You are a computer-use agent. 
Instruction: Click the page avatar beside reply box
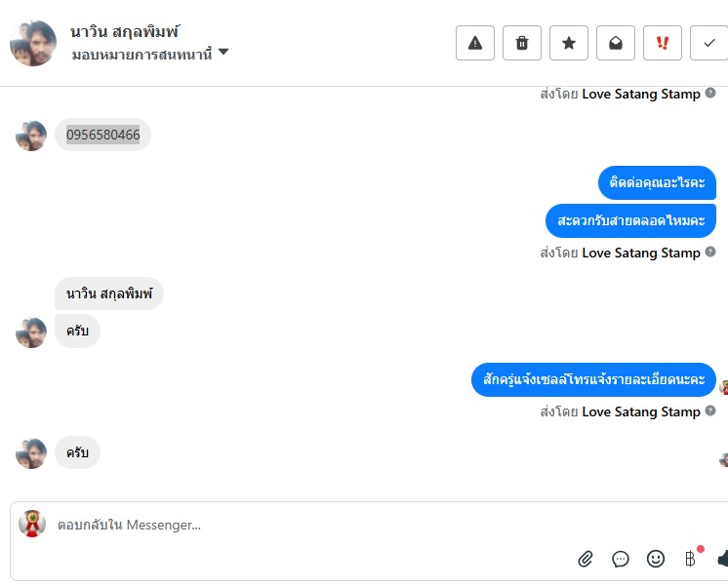click(32, 524)
